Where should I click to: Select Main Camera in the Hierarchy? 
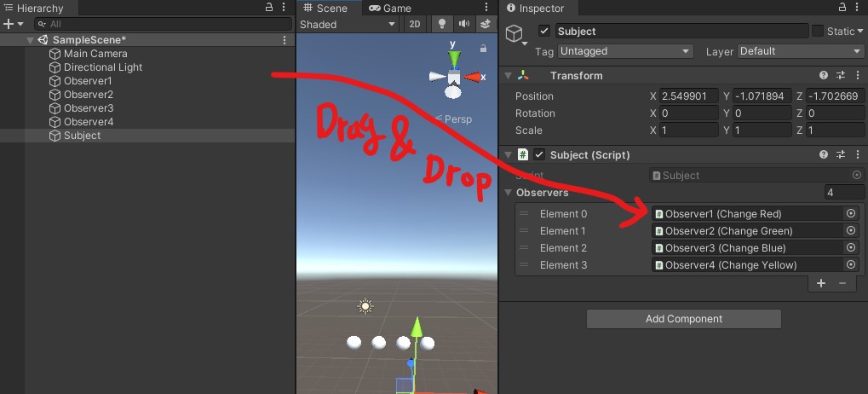pyautogui.click(x=95, y=54)
